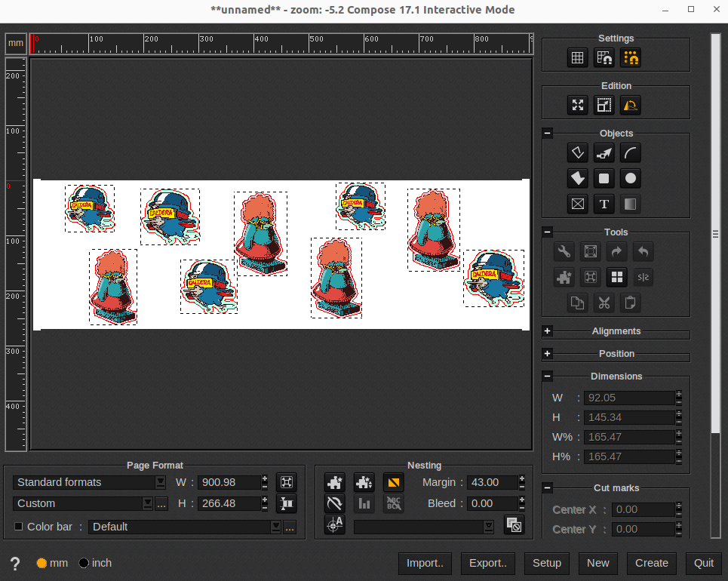Select the ellipse shape tool

coord(630,178)
